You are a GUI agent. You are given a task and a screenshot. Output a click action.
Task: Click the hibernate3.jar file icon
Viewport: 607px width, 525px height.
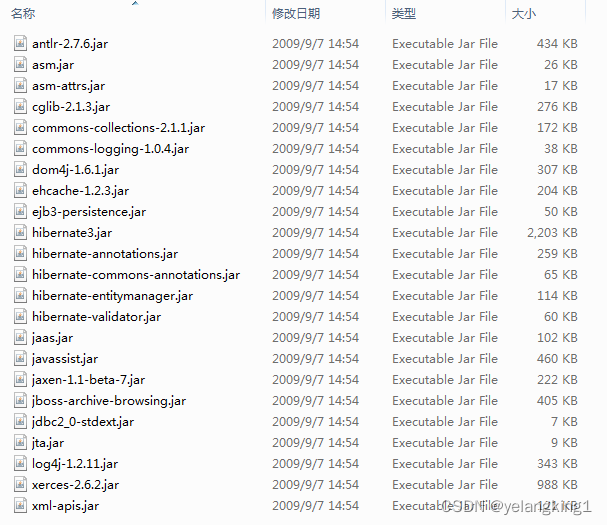click(x=20, y=232)
